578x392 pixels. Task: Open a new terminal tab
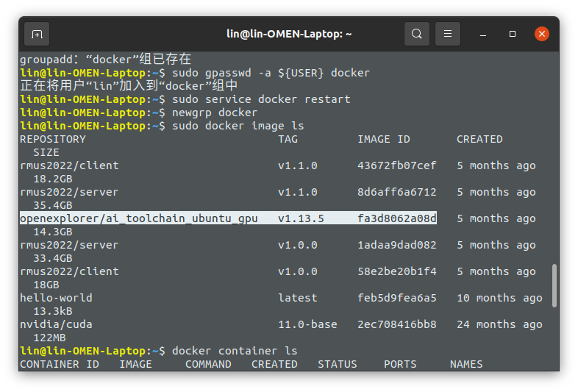[37, 34]
